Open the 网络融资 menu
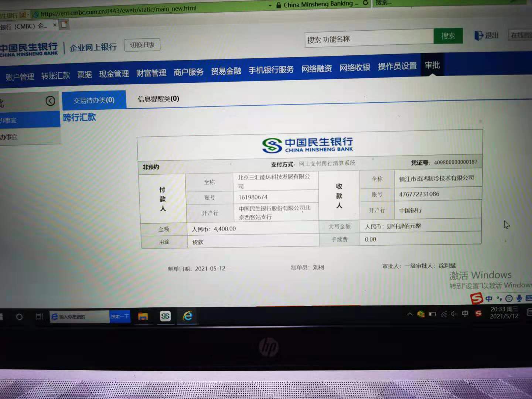Screen dimensions: 532x399 click(x=317, y=69)
